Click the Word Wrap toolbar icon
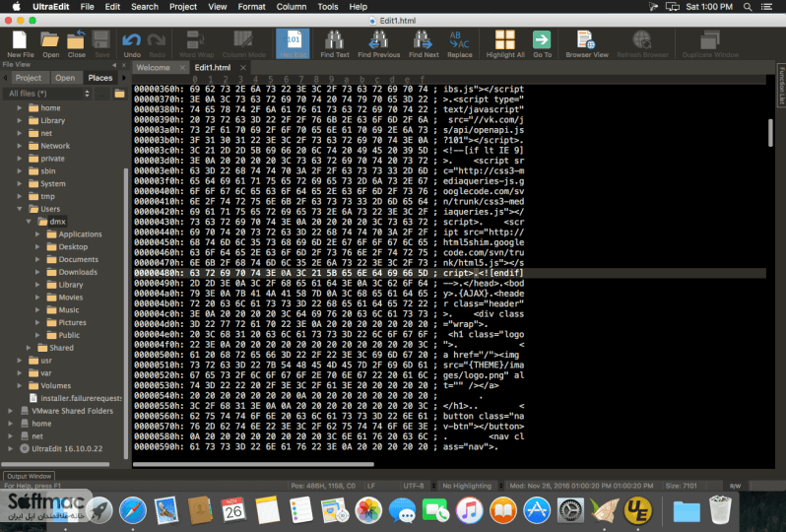This screenshot has width=786, height=532. 196,44
